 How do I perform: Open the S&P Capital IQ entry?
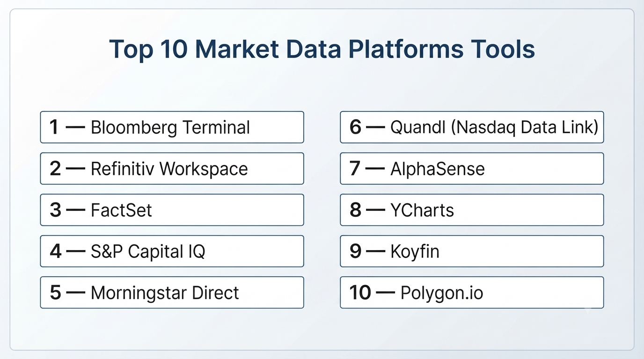tap(172, 251)
